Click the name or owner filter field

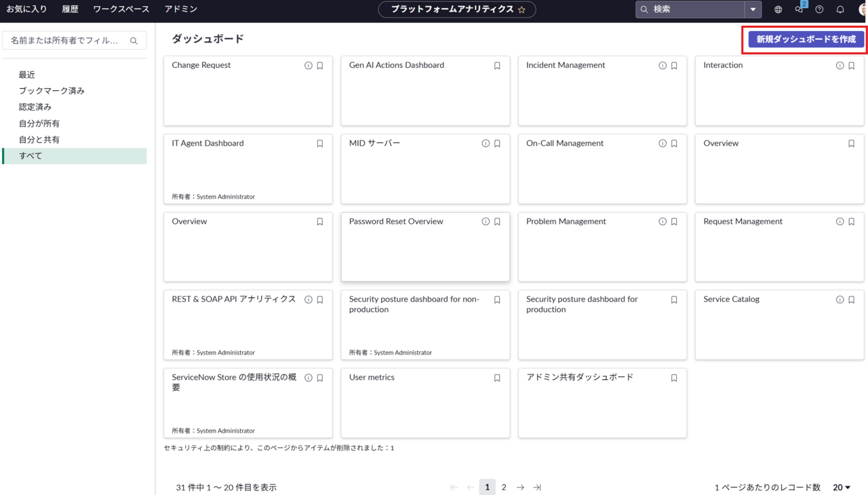pos(66,41)
